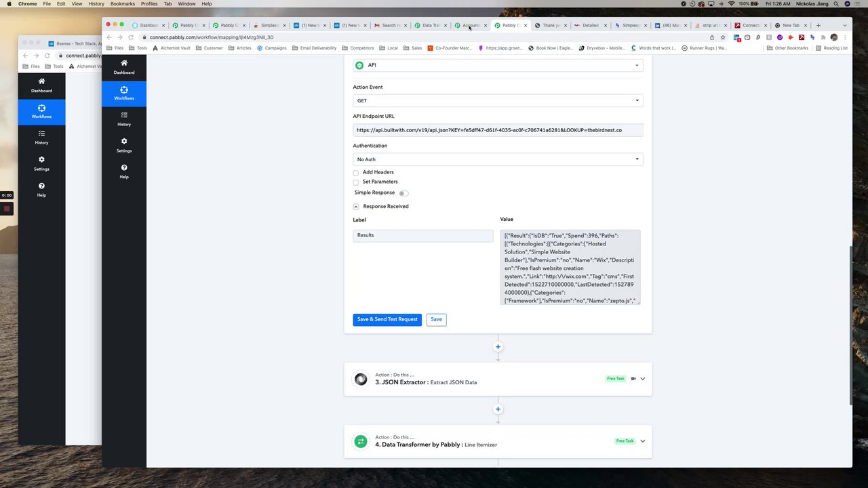Open the Bookmarks menu in the menu bar
The image size is (868, 488).
[x=123, y=4]
